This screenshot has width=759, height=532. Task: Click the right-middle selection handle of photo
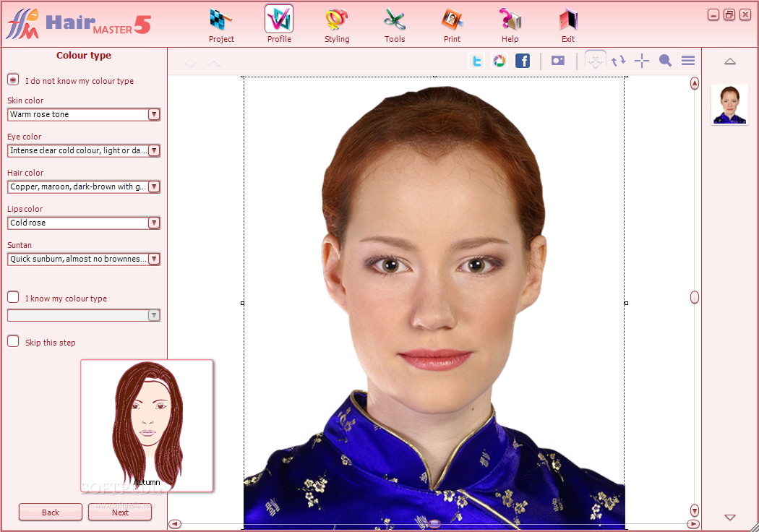pos(626,303)
